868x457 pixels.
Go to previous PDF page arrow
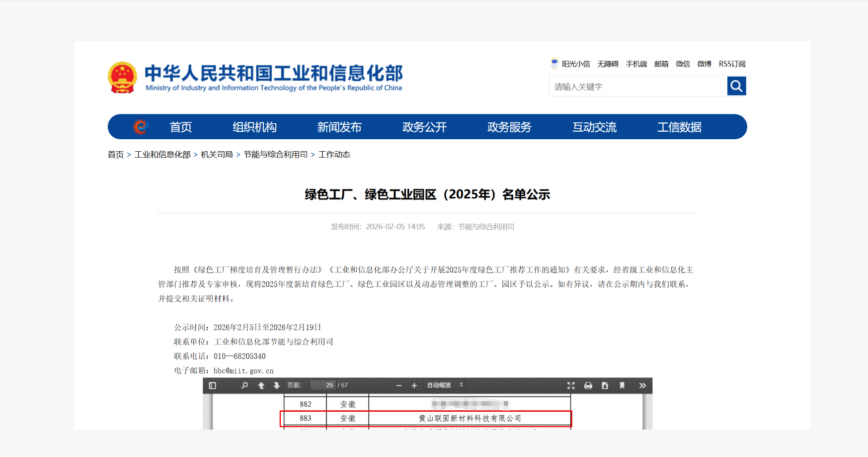[x=261, y=385]
